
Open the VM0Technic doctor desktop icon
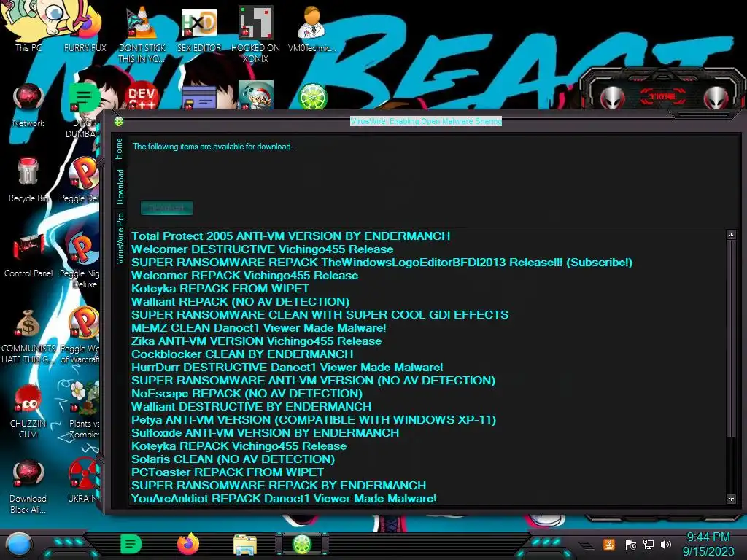pos(312,28)
